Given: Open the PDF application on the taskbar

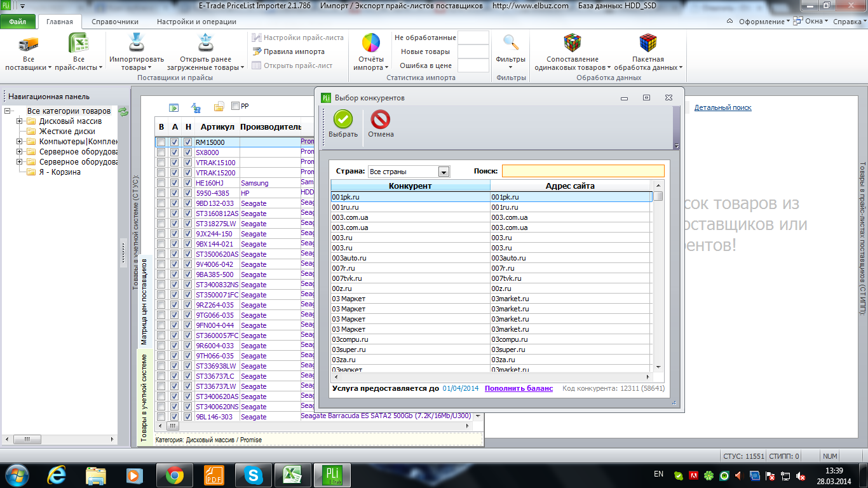Looking at the screenshot, I should click(x=214, y=475).
